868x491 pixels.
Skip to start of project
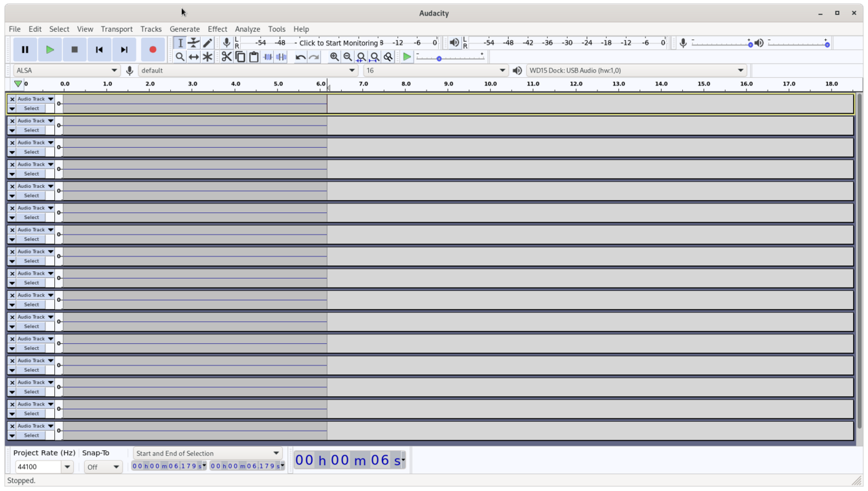pyautogui.click(x=99, y=50)
